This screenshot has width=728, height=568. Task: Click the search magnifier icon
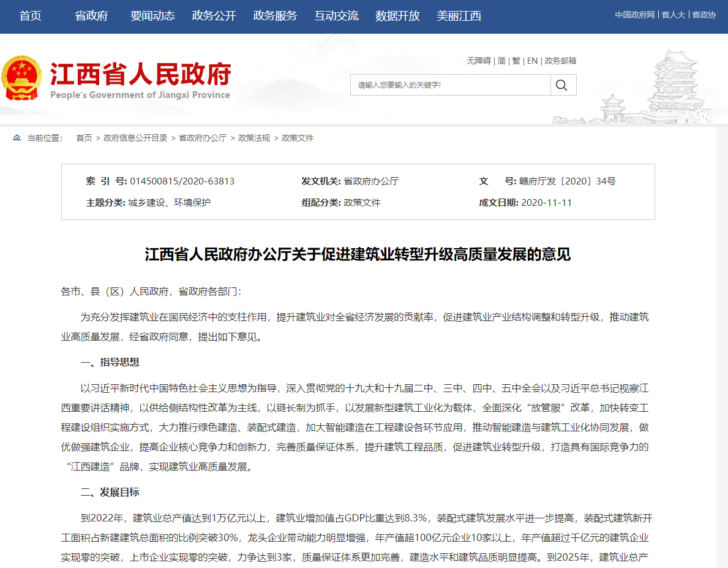[x=561, y=85]
